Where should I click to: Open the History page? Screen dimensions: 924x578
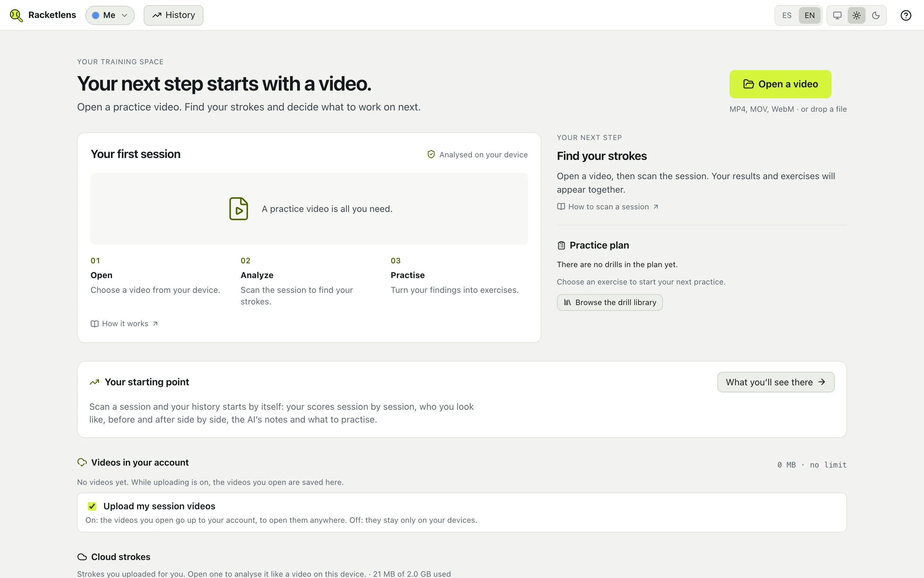pyautogui.click(x=173, y=15)
